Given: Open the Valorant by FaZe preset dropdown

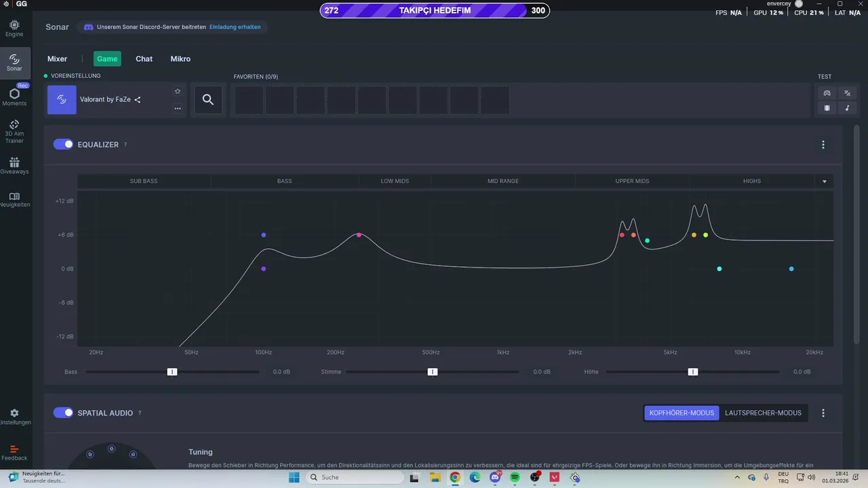Looking at the screenshot, I should pyautogui.click(x=115, y=100).
